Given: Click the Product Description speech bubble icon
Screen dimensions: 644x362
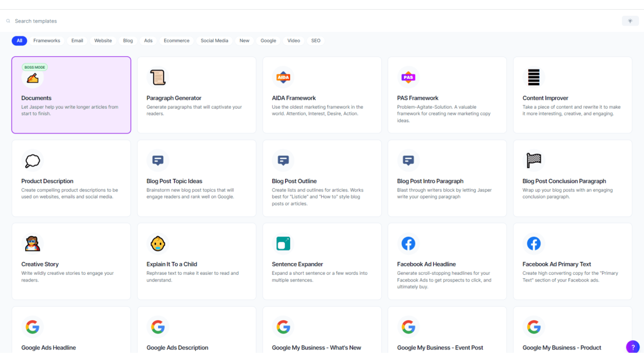Looking at the screenshot, I should (x=33, y=161).
